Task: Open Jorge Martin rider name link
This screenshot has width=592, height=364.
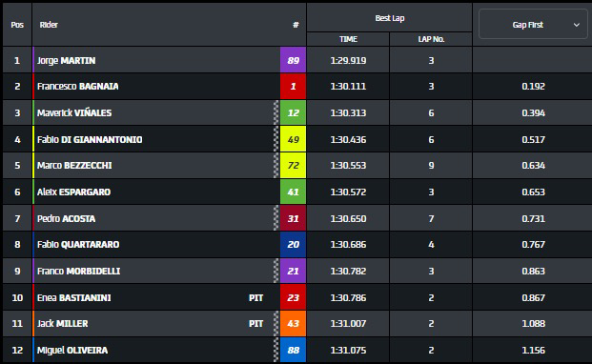Action: 66,60
